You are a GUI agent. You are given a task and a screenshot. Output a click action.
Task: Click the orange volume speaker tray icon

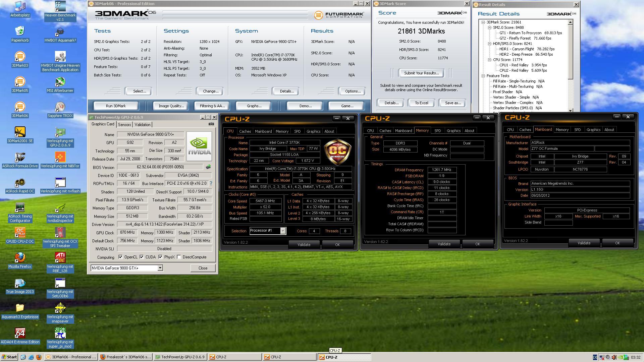614,357
